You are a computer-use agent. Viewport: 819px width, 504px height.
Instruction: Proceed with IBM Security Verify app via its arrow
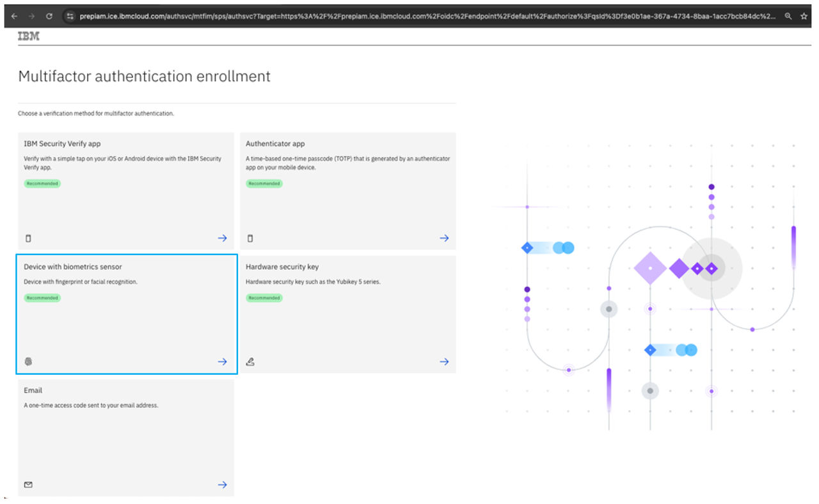(222, 238)
